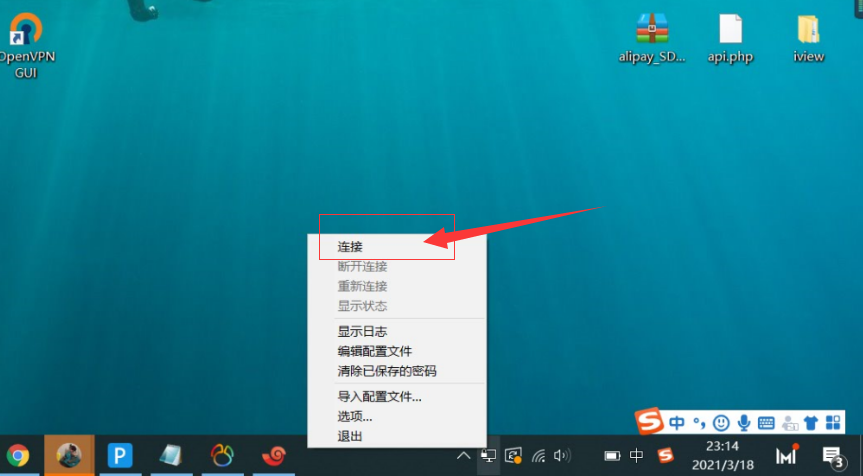Choose 编辑配置文件 menu entry
The width and height of the screenshot is (863, 476).
375,351
